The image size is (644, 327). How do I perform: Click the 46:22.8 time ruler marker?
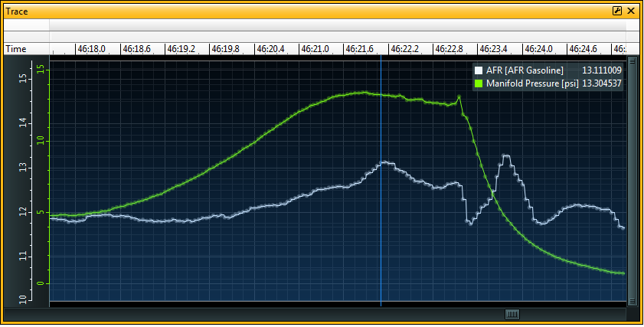[449, 49]
